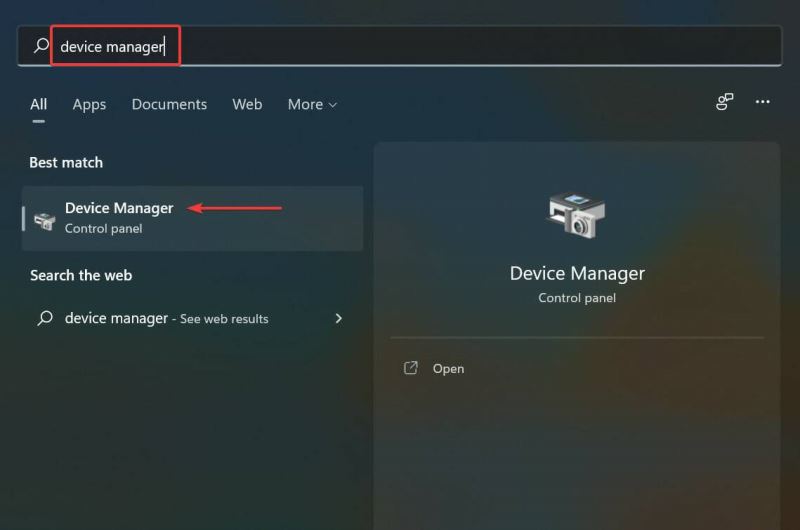Screen dimensions: 800x530
Task: Select the "device manager" web search suggestion
Action: pyautogui.click(x=116, y=318)
